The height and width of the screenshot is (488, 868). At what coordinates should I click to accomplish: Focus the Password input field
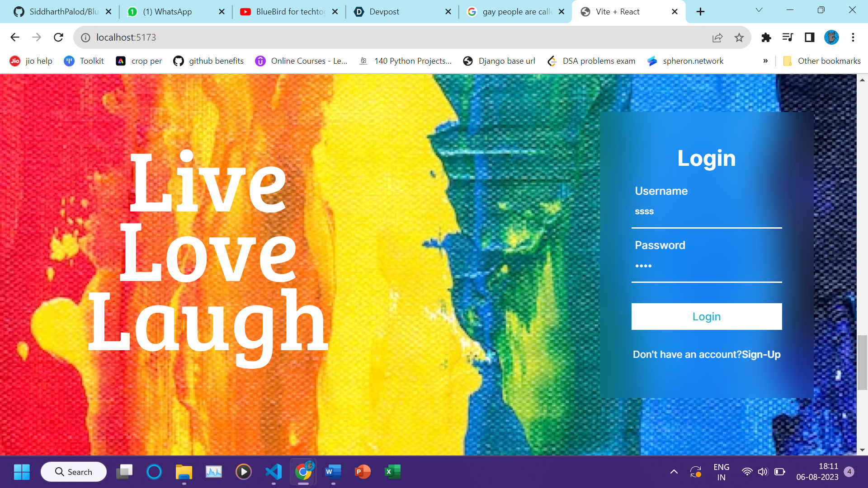pos(706,266)
